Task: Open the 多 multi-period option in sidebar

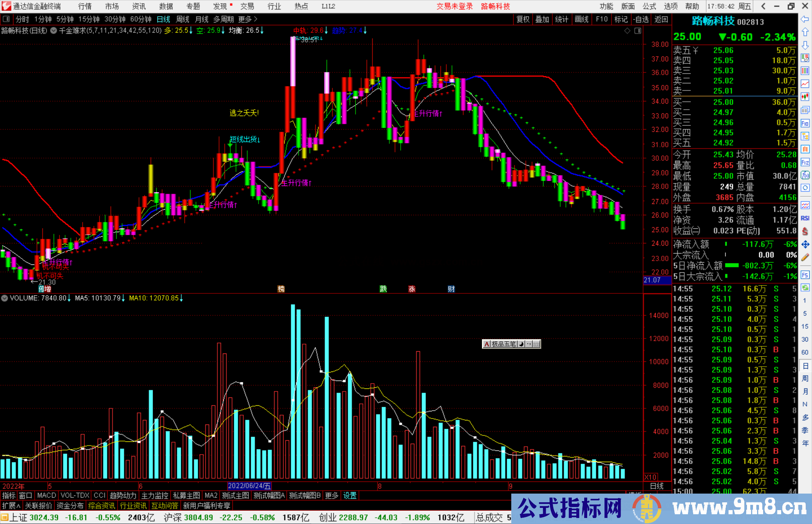Action: coord(805,417)
